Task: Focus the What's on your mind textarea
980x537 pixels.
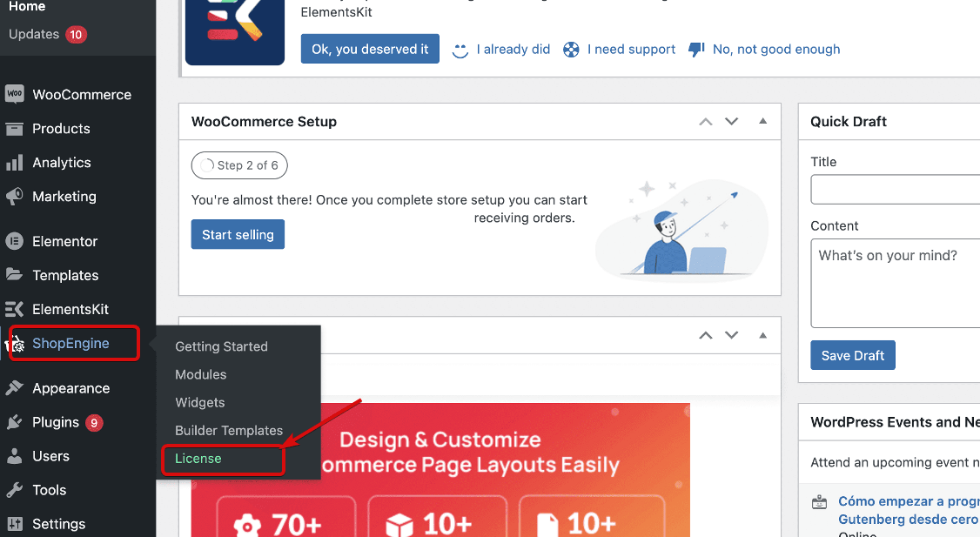Action: pos(895,283)
